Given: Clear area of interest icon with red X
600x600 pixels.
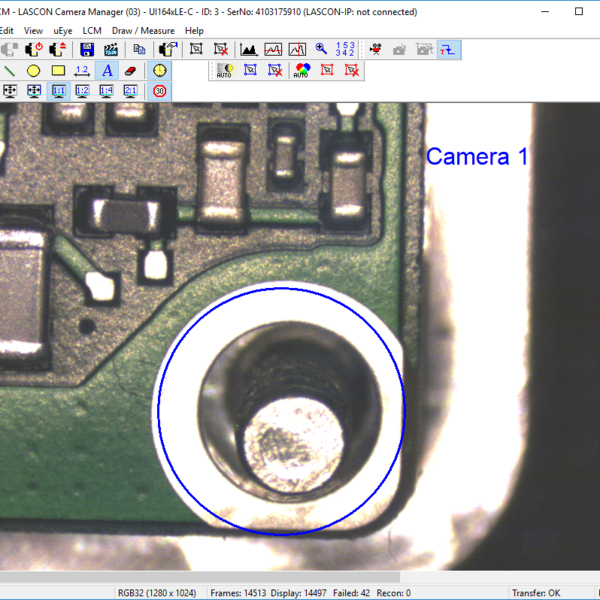Looking at the screenshot, I should (x=221, y=49).
